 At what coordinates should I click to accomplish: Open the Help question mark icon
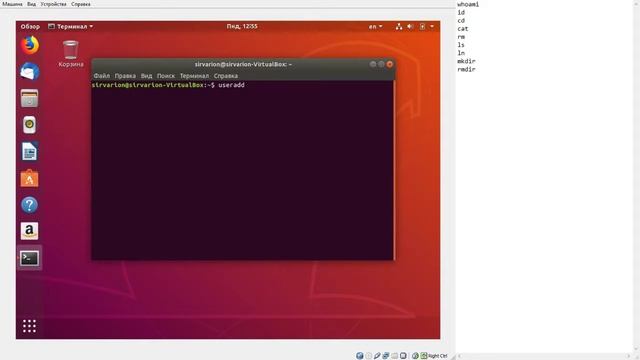coord(29,205)
